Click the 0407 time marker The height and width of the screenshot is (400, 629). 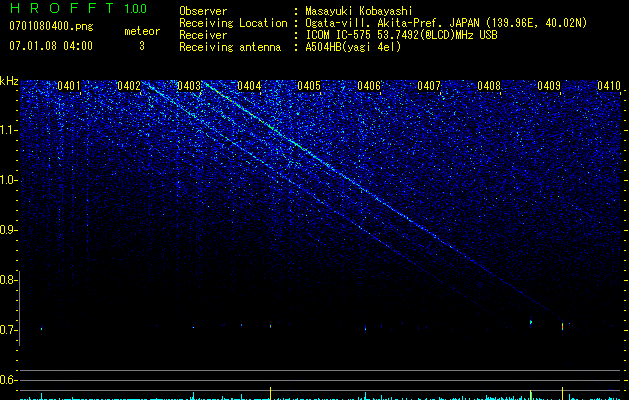tap(429, 86)
